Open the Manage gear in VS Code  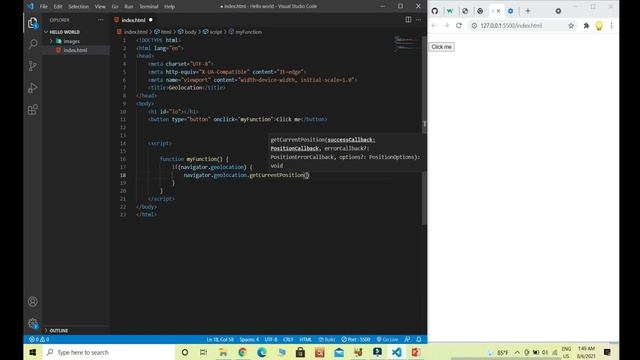pos(33,324)
